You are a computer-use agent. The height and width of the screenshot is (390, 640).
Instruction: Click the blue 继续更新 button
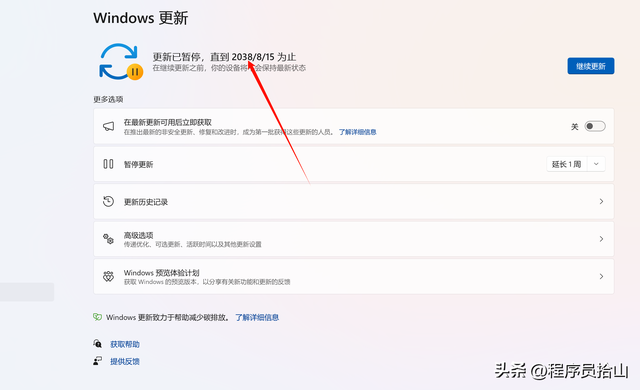[x=591, y=66]
